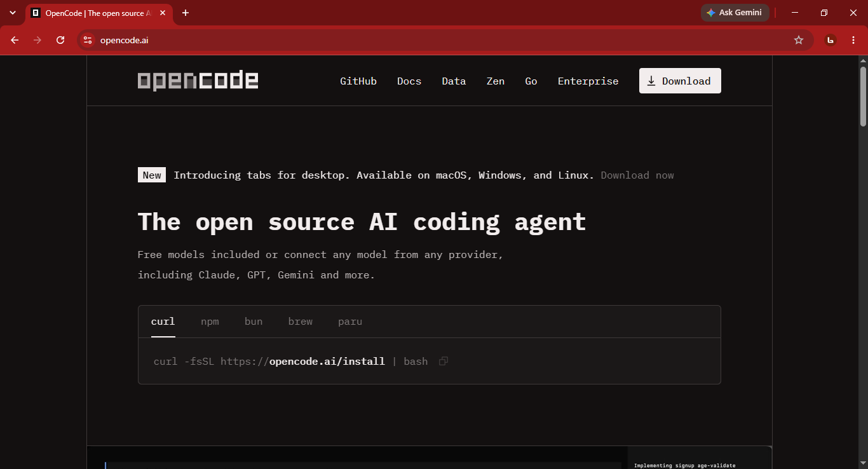868x469 pixels.
Task: Click the scrollbar up arrow
Action: [863, 60]
